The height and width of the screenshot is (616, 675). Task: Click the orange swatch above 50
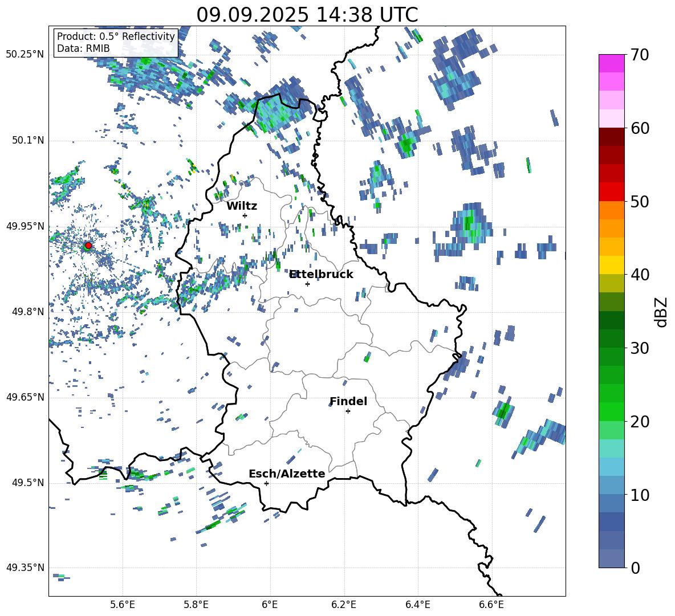tap(611, 210)
